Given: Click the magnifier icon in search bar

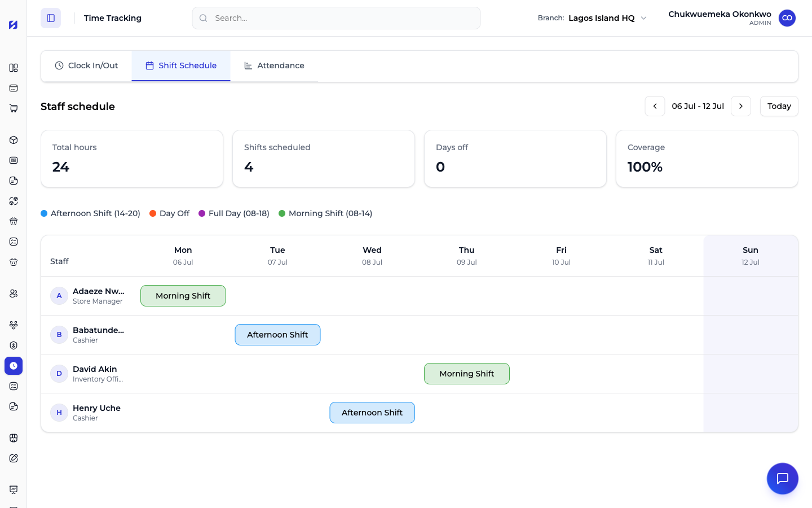Looking at the screenshot, I should coord(204,18).
